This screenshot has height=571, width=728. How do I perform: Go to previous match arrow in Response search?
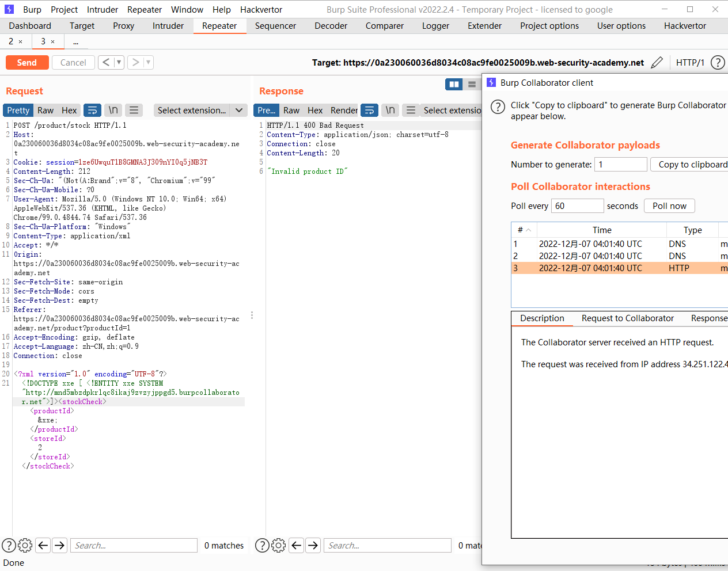tap(297, 545)
